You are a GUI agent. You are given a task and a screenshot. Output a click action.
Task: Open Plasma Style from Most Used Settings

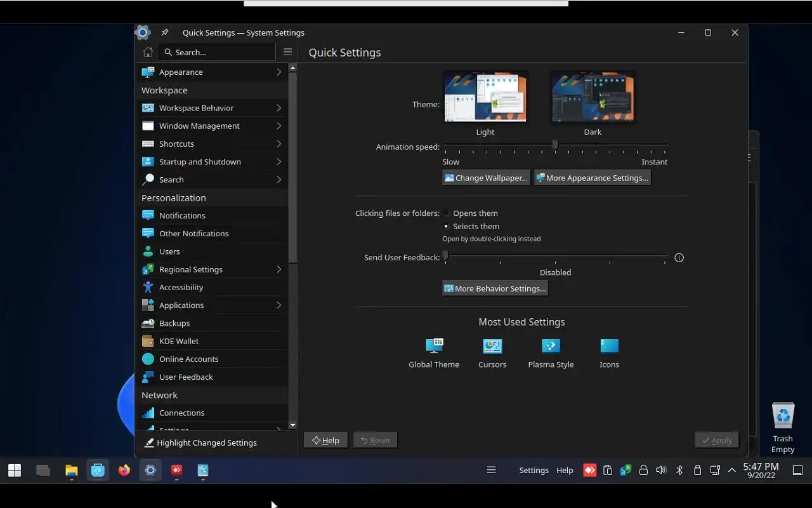pyautogui.click(x=551, y=352)
